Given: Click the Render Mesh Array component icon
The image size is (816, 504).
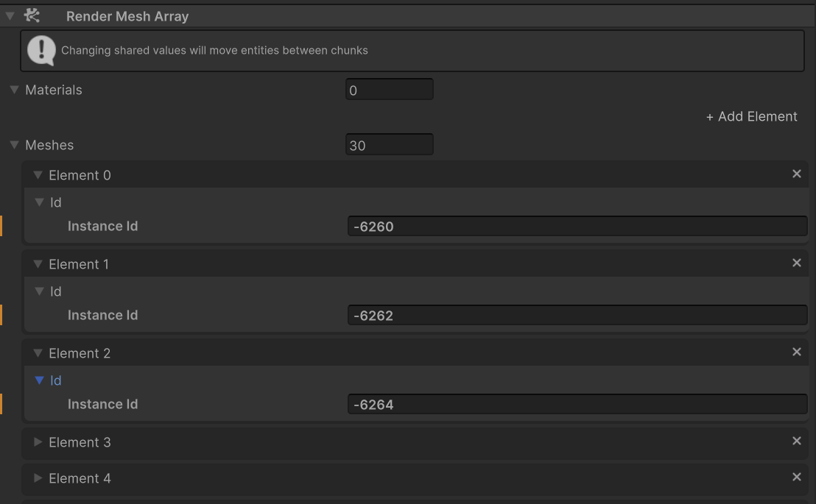Looking at the screenshot, I should [31, 15].
